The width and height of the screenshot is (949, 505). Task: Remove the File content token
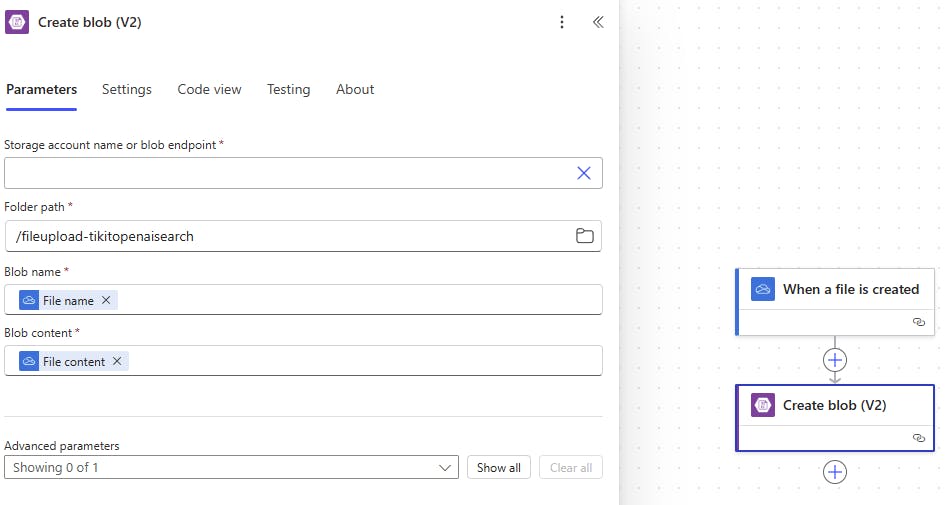pos(117,361)
